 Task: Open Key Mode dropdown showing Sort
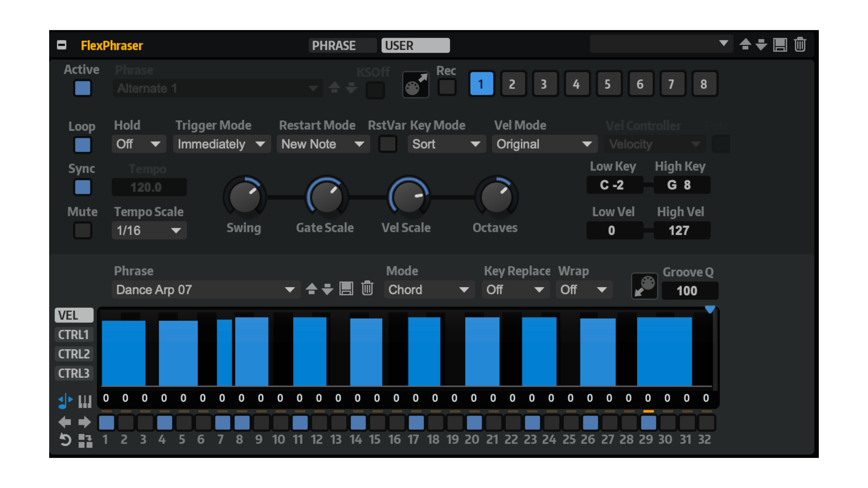(x=447, y=144)
